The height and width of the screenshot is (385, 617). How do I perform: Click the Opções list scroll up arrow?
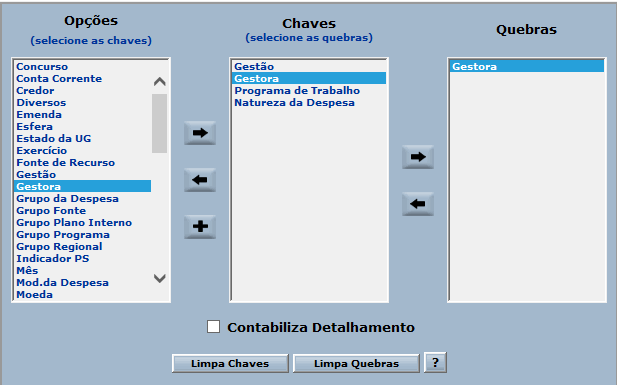(159, 81)
